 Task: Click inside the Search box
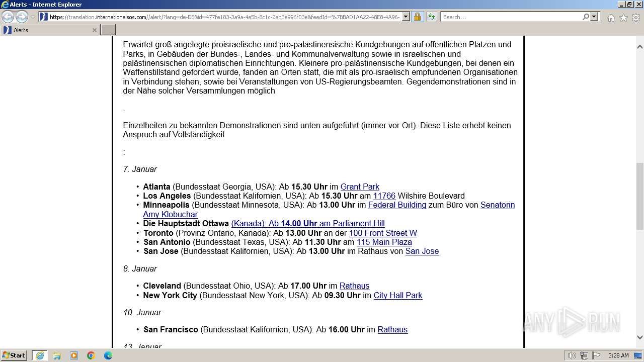(511, 17)
